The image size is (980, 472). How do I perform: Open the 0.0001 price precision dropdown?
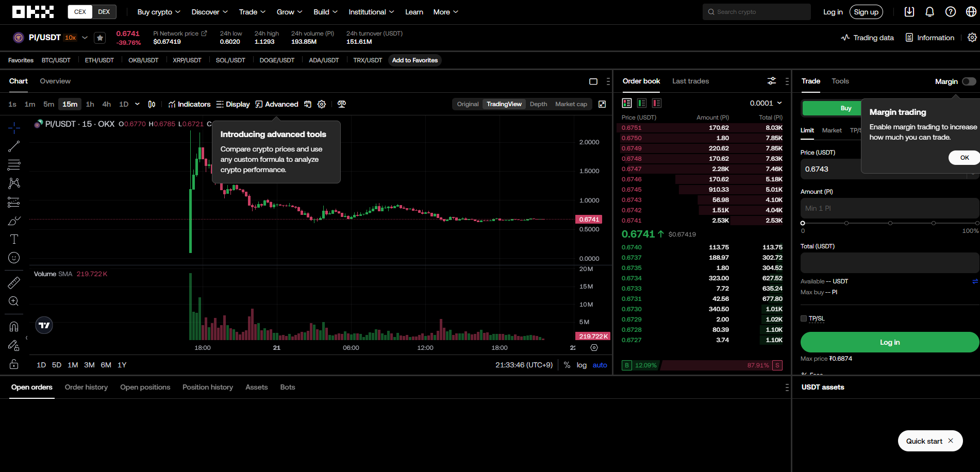tap(766, 103)
